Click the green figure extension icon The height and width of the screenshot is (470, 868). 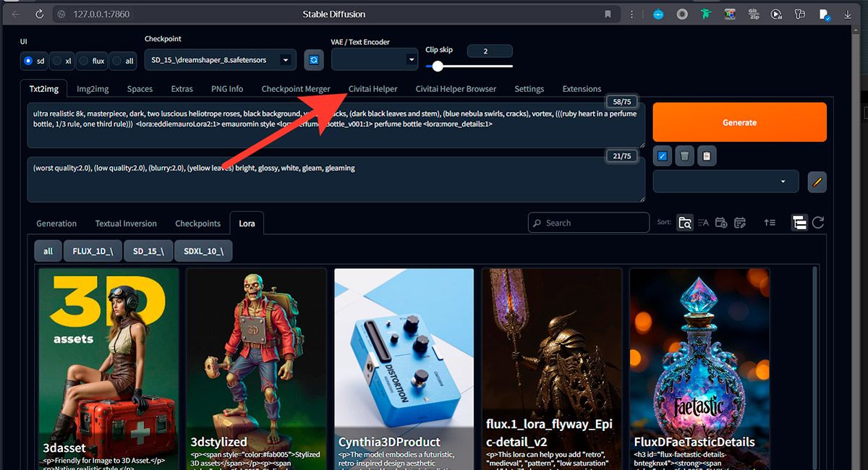pos(705,14)
